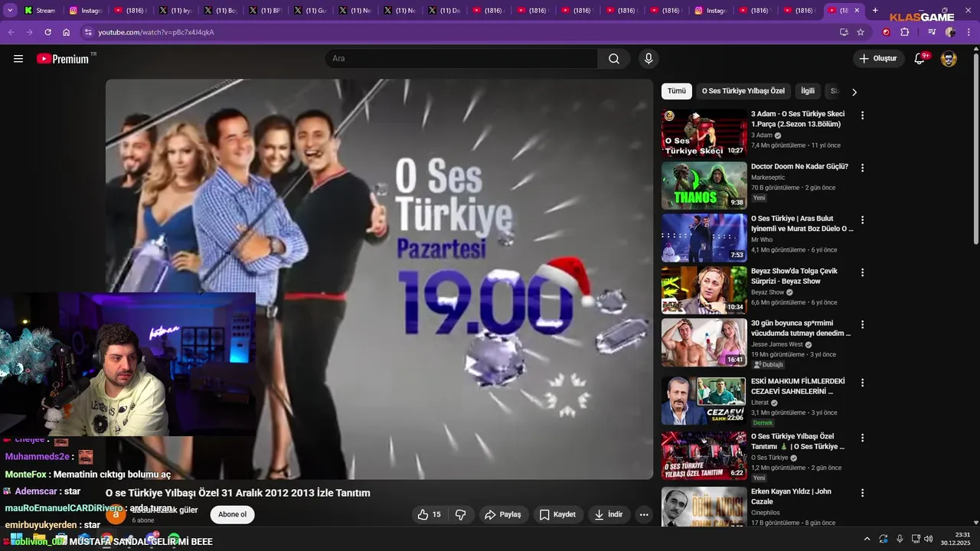Like the video with thumbs up
The image size is (980, 551).
click(x=429, y=514)
